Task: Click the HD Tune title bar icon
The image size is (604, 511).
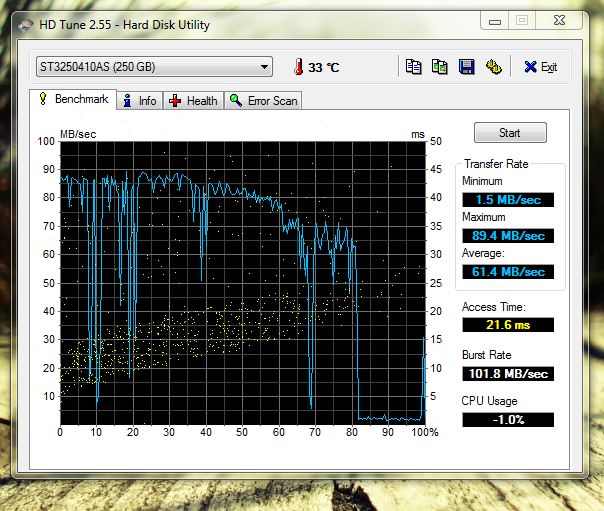Action: point(25,25)
